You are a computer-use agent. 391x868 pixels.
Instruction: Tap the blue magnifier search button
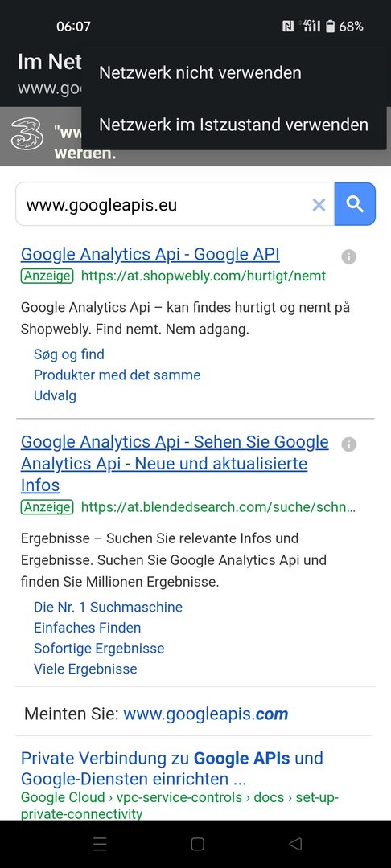(355, 204)
